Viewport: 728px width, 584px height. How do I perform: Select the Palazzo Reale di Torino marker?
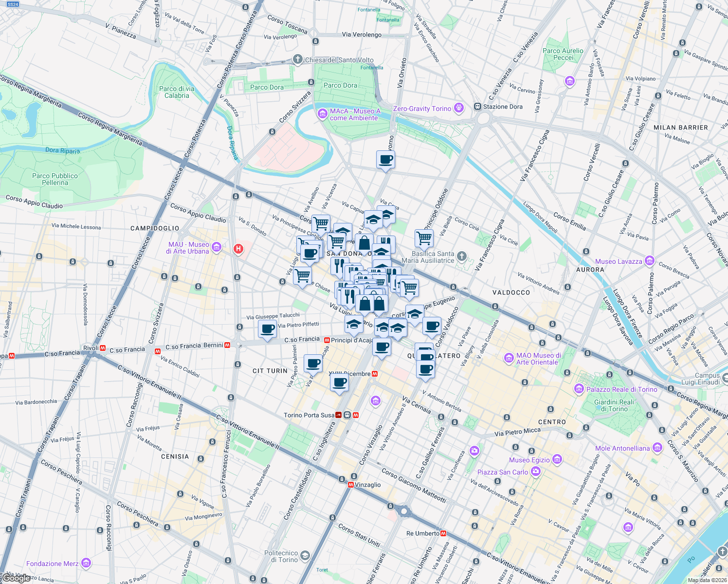[x=579, y=389]
